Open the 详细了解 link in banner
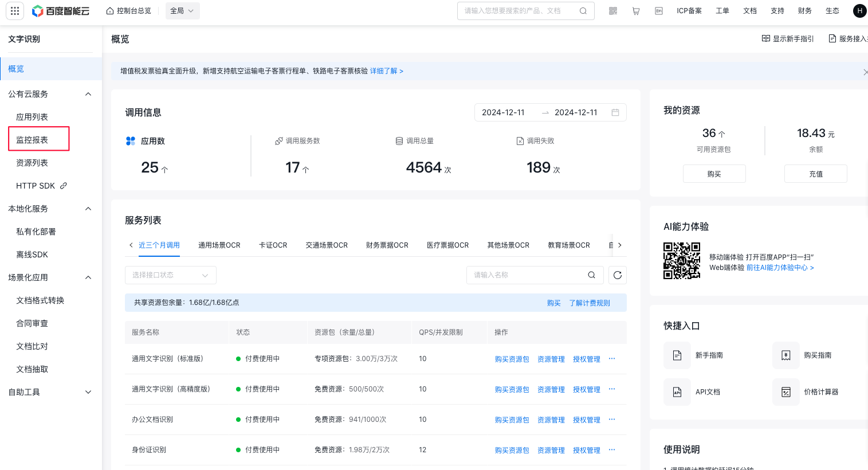Screen dimensions: 868x470 click(x=387, y=71)
